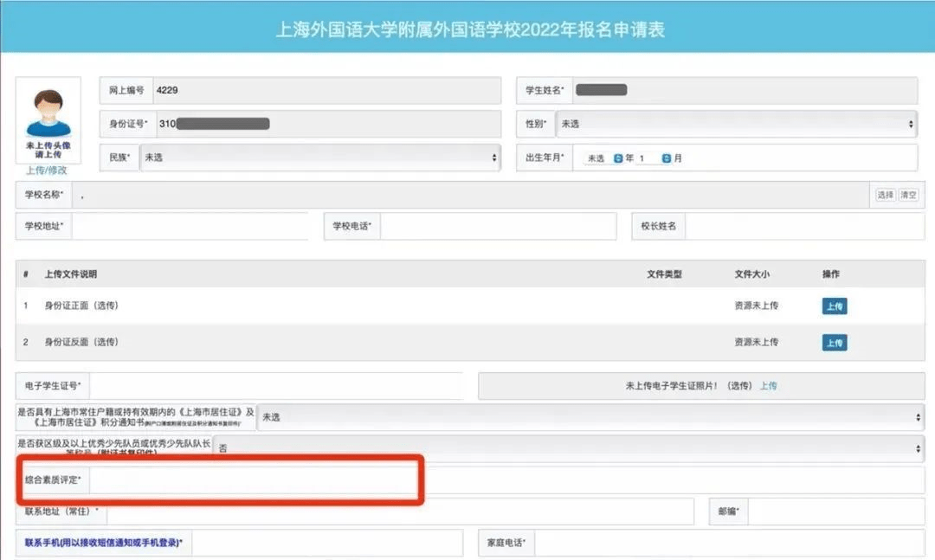
Task: Click the 电子学生证号 input field
Action: coord(275,386)
